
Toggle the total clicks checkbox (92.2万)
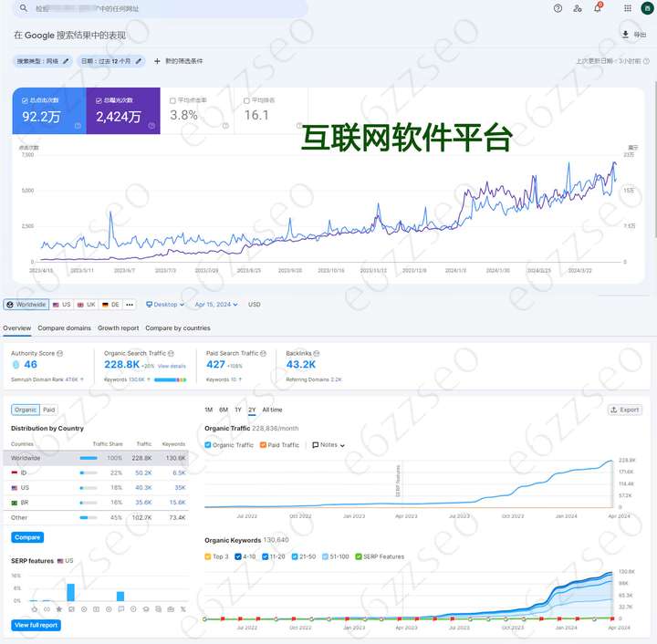click(x=25, y=100)
